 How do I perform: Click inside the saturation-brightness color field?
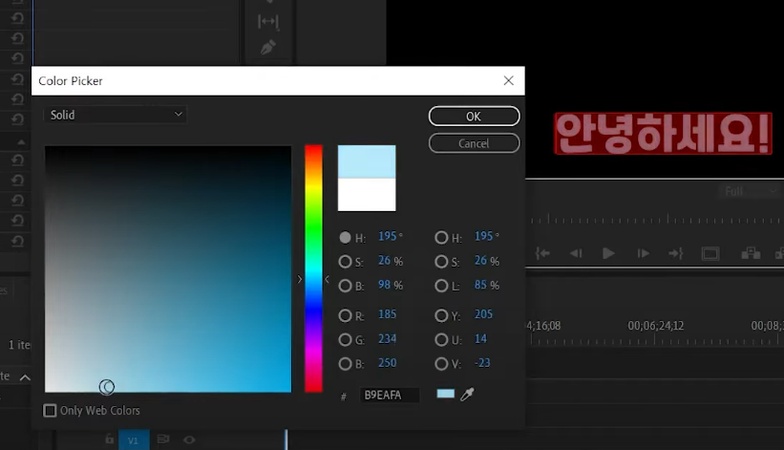[x=168, y=269]
